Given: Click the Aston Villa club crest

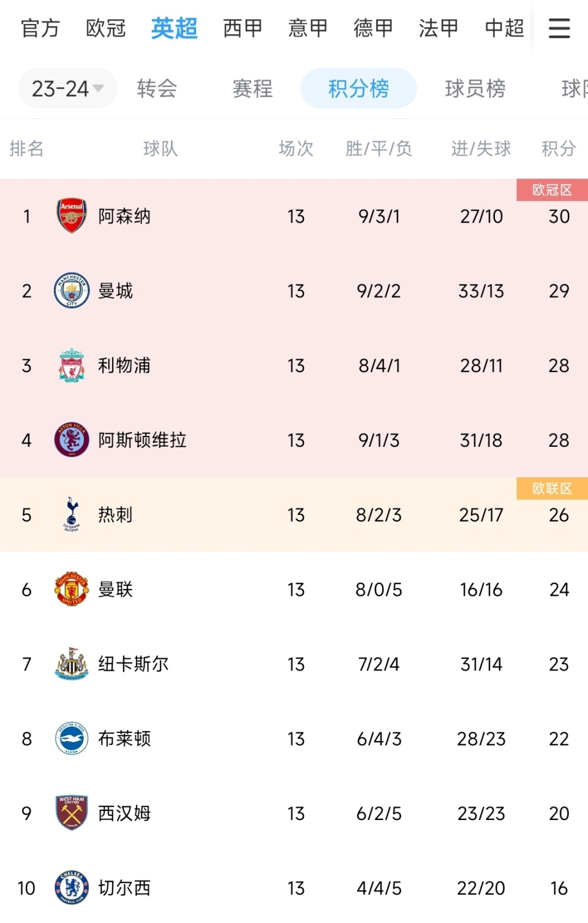Looking at the screenshot, I should (x=71, y=440).
